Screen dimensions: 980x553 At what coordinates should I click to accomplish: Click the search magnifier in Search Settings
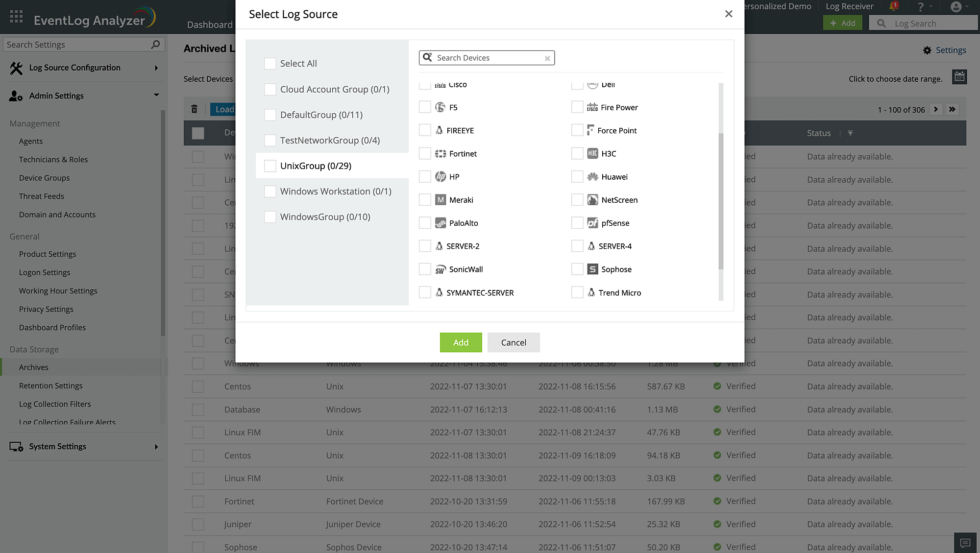(x=155, y=45)
